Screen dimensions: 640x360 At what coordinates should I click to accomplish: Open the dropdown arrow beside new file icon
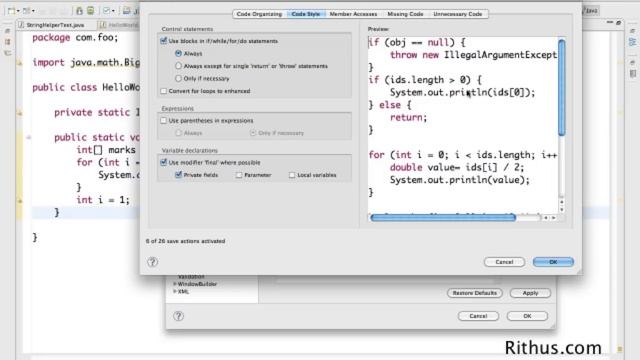tap(18, 11)
